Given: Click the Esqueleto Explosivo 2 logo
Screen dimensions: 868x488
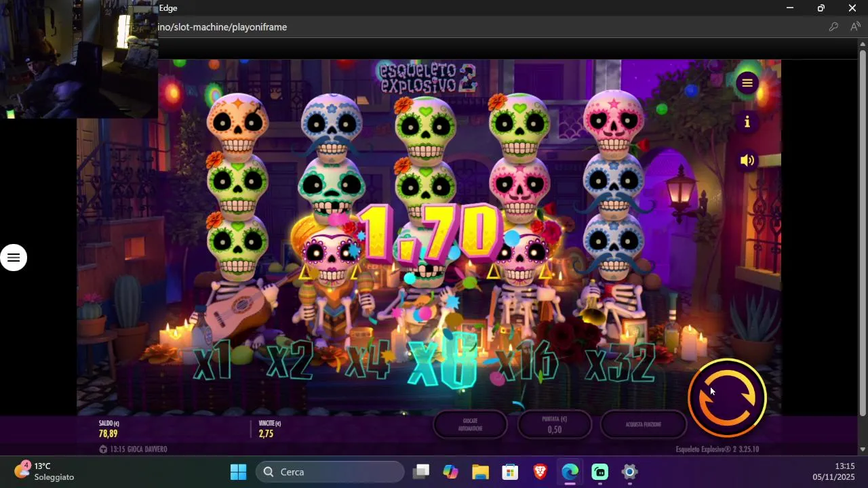Looking at the screenshot, I should pos(429,78).
